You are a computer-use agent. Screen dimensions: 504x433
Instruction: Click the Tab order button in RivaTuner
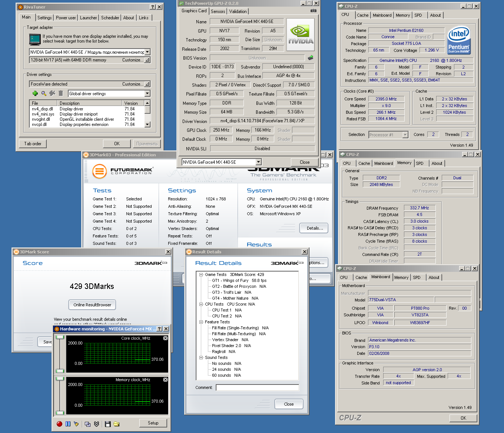tap(33, 144)
